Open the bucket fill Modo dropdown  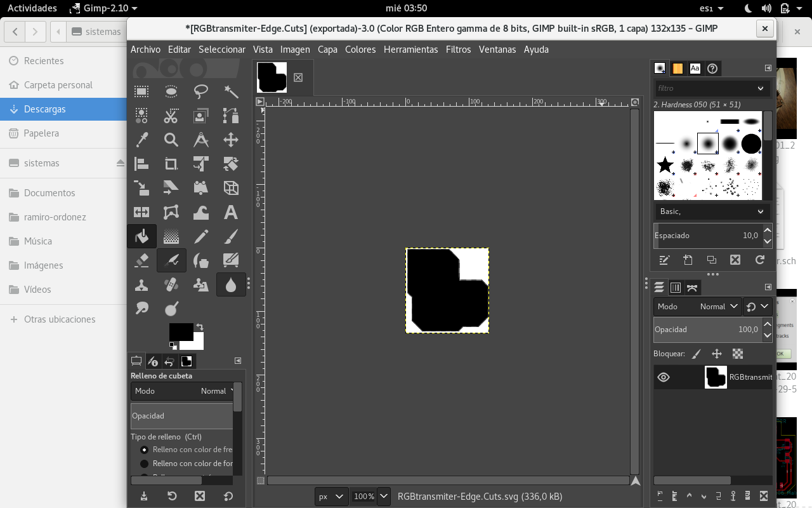pos(183,391)
